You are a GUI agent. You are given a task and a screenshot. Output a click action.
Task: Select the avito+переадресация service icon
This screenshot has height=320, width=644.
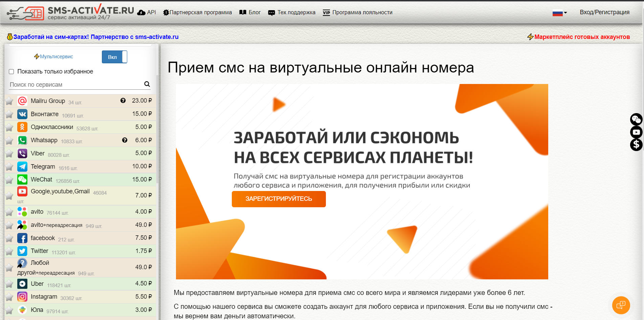point(22,225)
